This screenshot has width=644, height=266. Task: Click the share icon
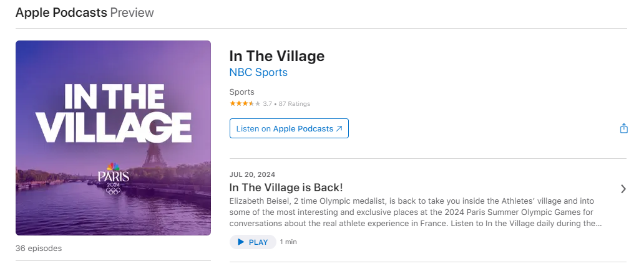[x=623, y=128]
